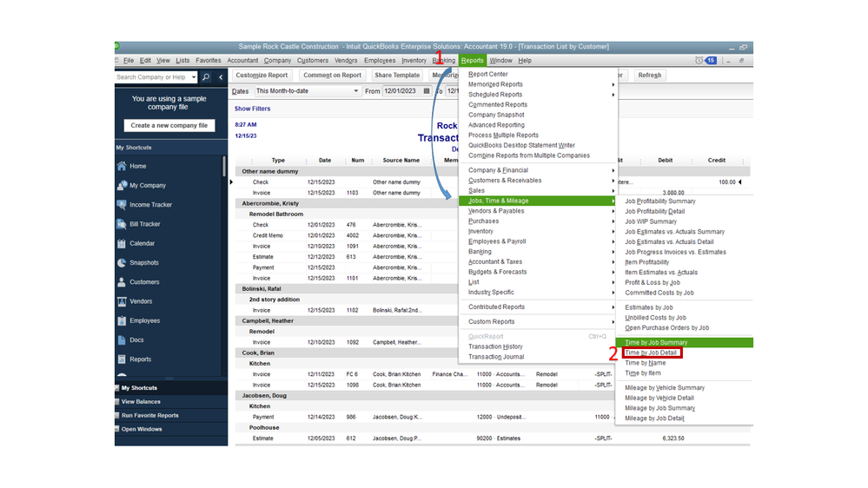
Task: Select Profit & Loss by Job report
Action: [x=653, y=283]
